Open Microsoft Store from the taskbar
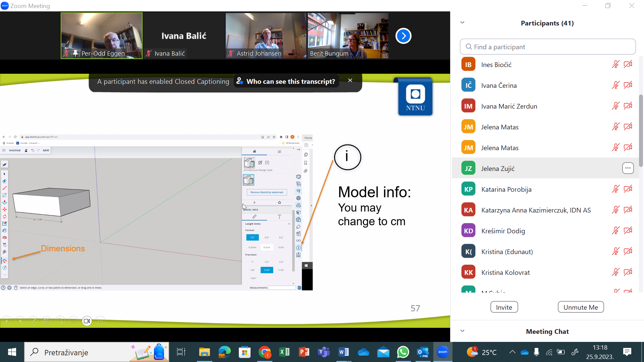Screen dimensions: 644x362 245,352
